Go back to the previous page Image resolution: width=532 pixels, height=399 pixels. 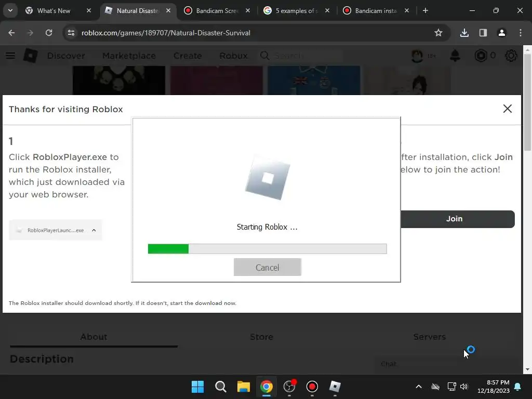[11, 33]
